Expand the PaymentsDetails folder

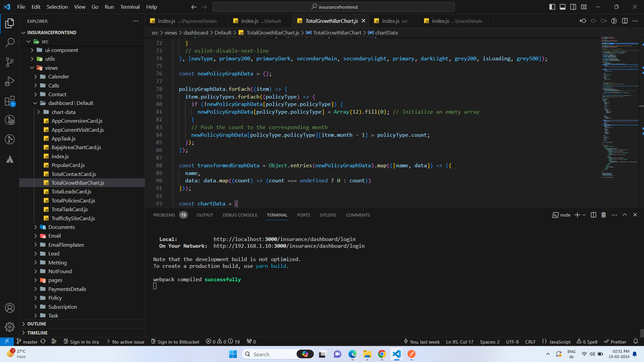pos(67,289)
